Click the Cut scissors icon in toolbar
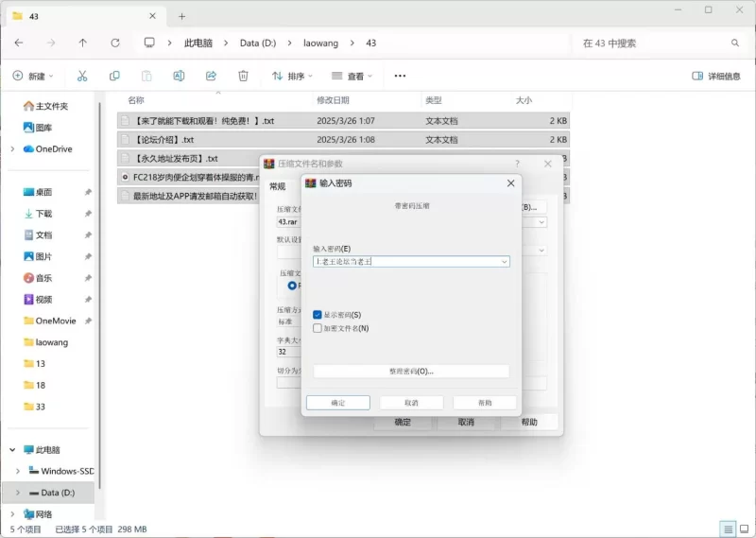 82,76
